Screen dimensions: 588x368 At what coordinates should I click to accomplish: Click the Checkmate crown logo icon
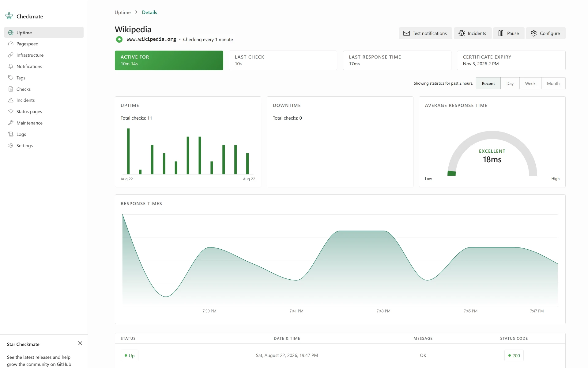(x=9, y=16)
